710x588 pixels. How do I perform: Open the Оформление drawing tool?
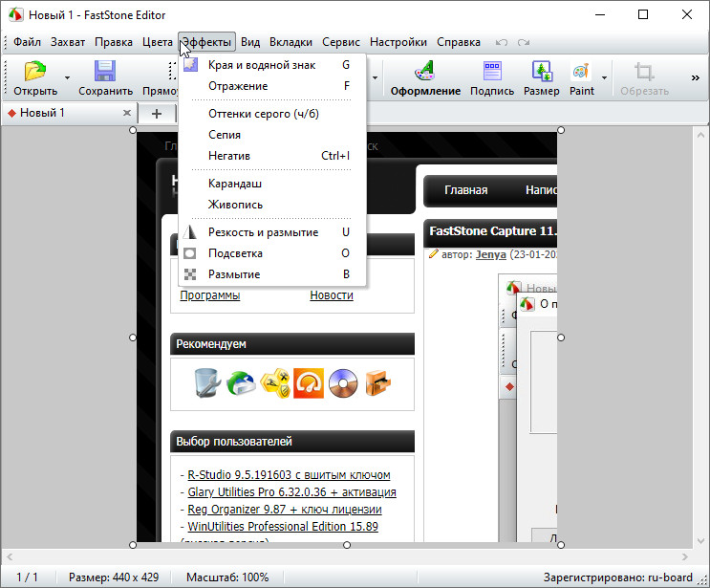[425, 72]
